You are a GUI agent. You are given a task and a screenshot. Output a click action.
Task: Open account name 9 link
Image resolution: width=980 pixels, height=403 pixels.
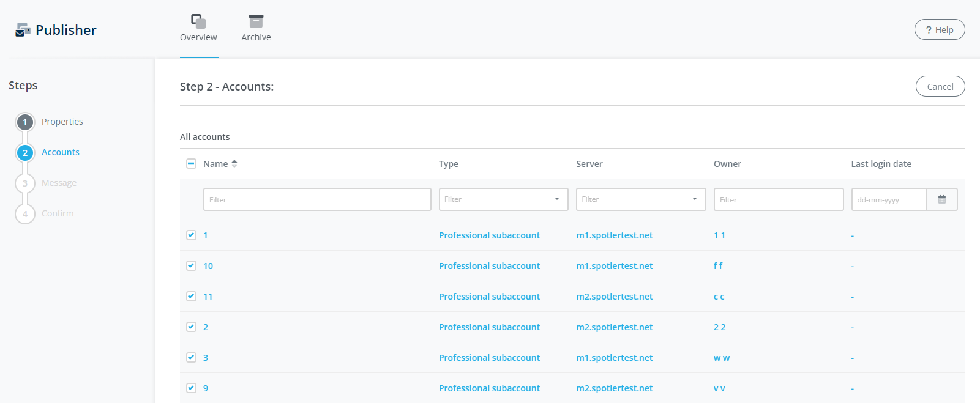tap(206, 388)
